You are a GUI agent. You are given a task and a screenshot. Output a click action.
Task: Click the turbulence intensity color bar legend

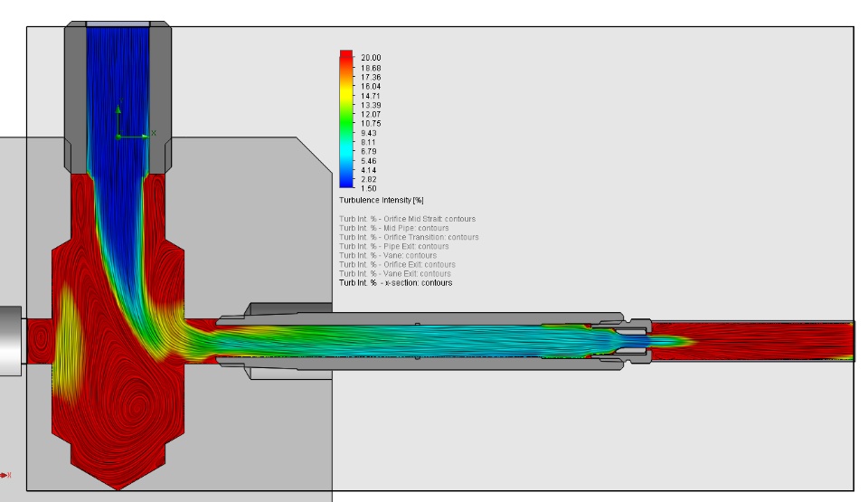tap(346, 119)
